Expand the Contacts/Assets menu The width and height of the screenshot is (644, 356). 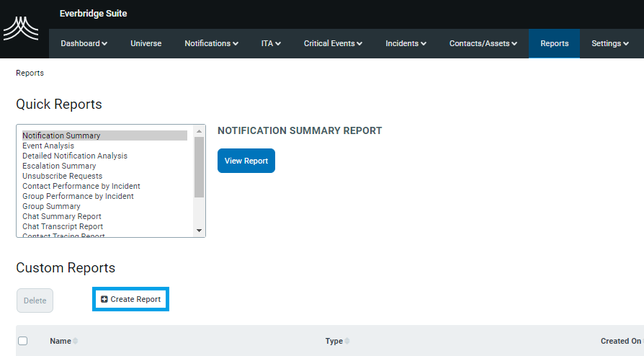tap(483, 43)
